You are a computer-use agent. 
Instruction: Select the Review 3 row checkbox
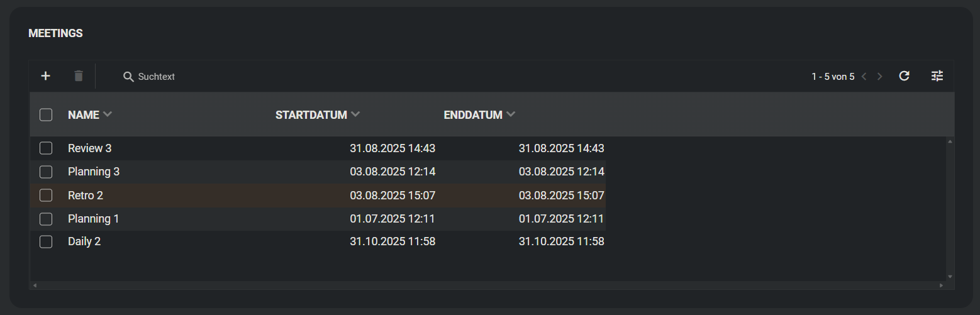(x=46, y=148)
